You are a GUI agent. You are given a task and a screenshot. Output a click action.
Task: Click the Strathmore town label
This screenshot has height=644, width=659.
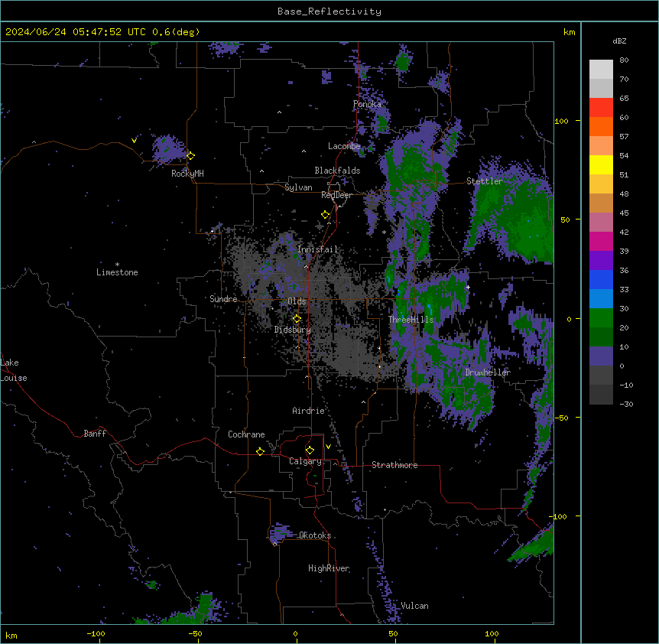(394, 465)
